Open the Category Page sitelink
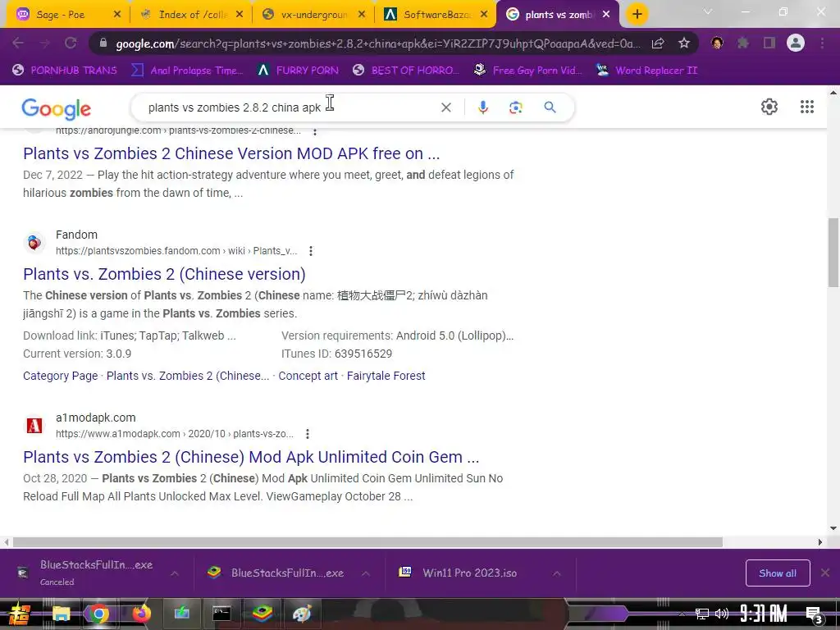This screenshot has height=630, width=840. tap(61, 376)
